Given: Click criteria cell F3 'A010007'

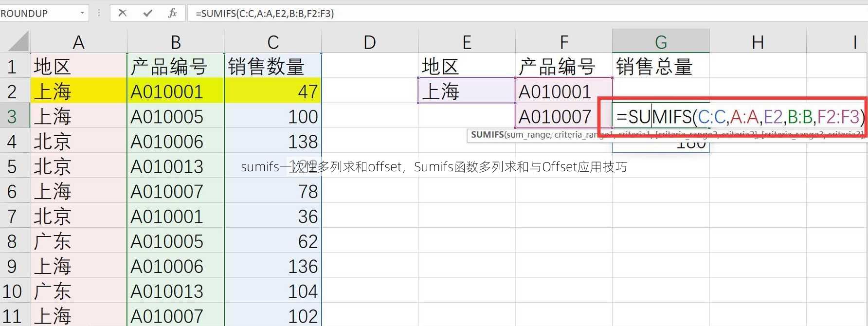Looking at the screenshot, I should 564,116.
